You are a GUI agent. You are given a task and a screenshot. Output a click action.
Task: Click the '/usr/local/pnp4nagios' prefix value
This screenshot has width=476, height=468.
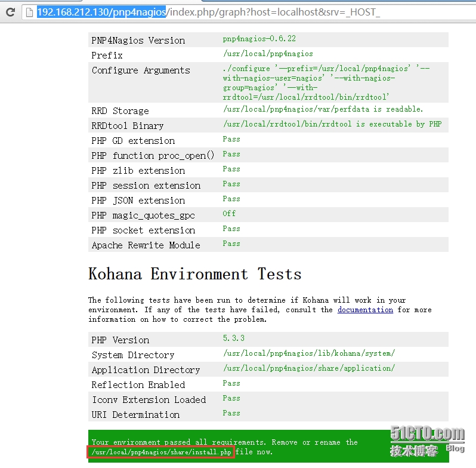click(x=268, y=54)
